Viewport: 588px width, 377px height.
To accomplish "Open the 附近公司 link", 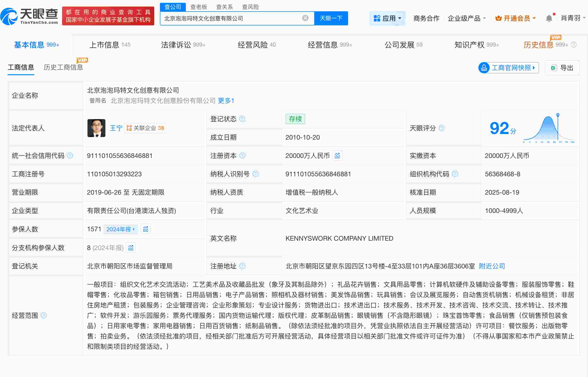I will click(492, 266).
